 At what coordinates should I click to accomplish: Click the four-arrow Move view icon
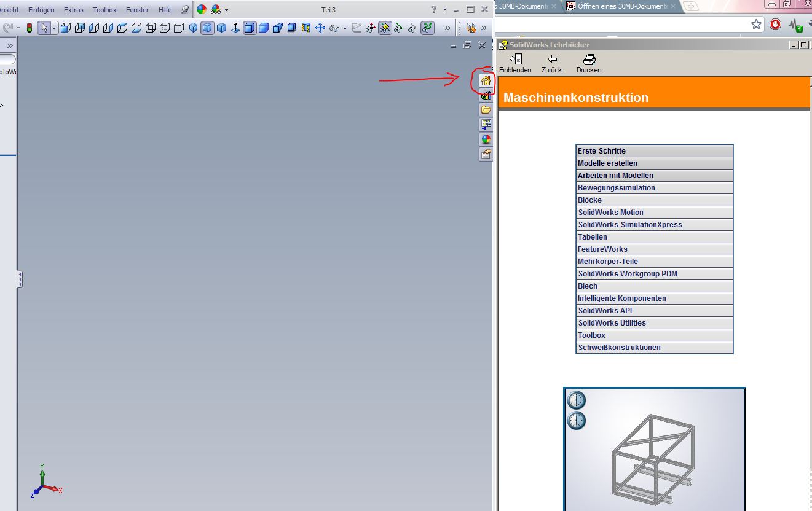point(320,28)
